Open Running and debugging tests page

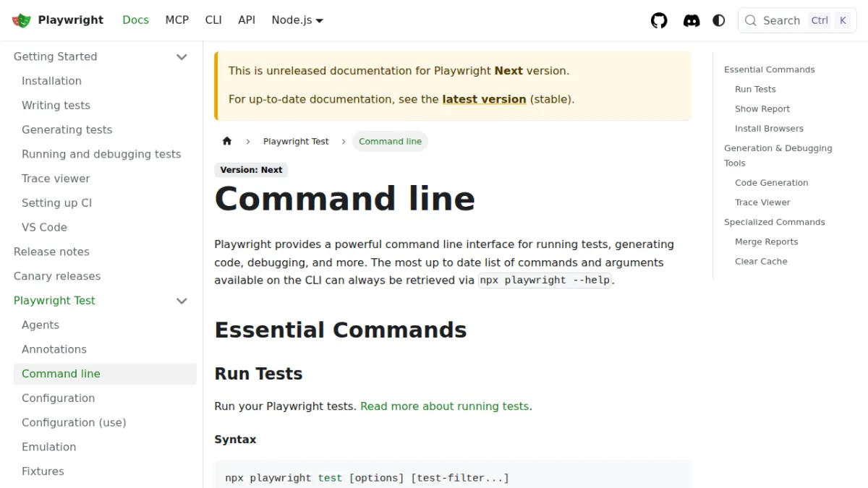[101, 154]
